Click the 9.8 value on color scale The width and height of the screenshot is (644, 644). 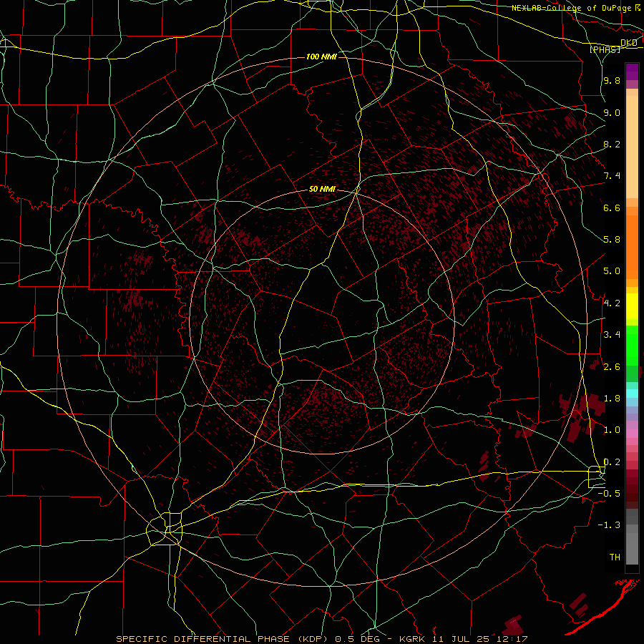click(x=612, y=80)
